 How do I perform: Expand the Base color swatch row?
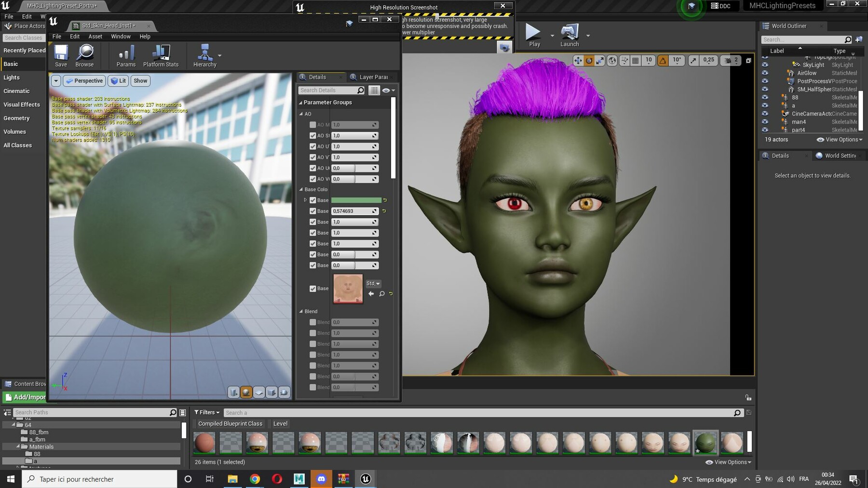point(305,200)
